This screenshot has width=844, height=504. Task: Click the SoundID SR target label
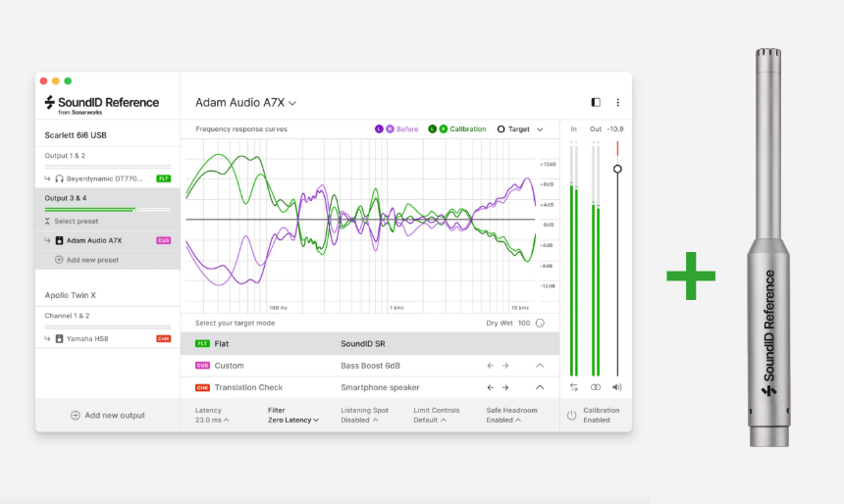point(363,344)
